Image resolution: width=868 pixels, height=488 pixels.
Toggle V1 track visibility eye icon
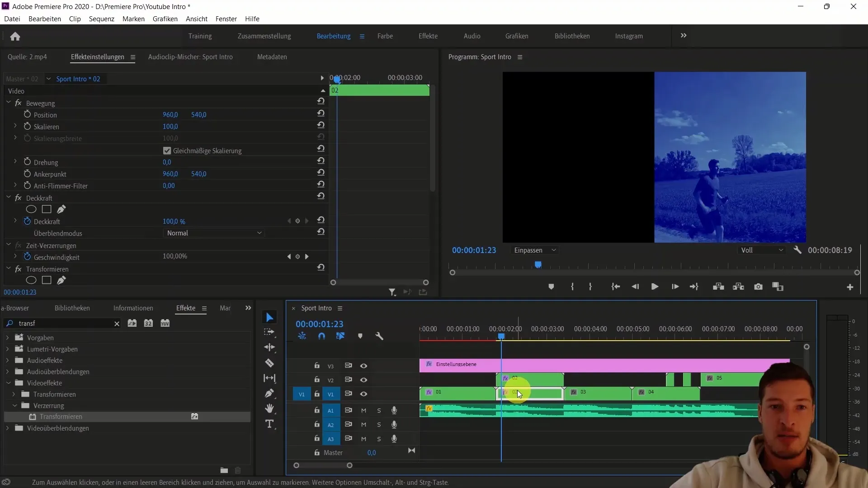(x=363, y=394)
